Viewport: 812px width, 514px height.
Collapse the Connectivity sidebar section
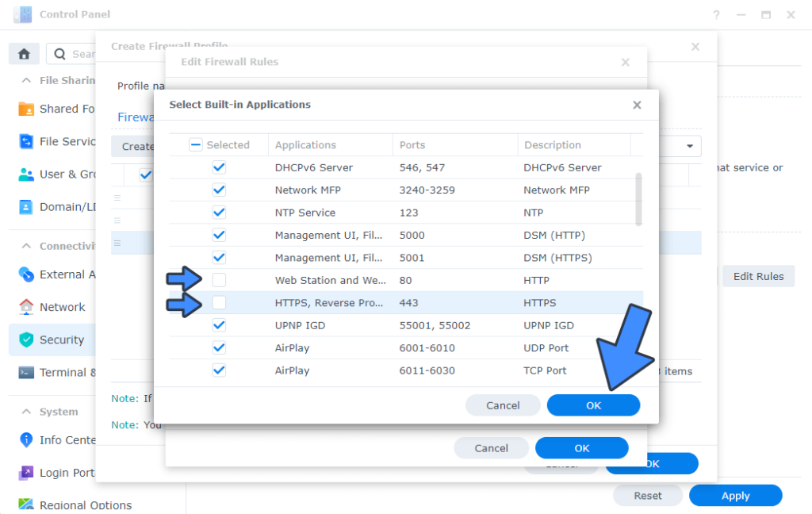(25, 246)
